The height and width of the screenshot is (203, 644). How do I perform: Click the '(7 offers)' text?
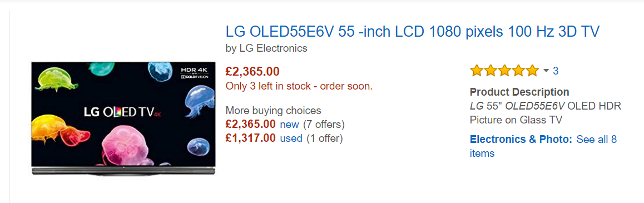[324, 124]
